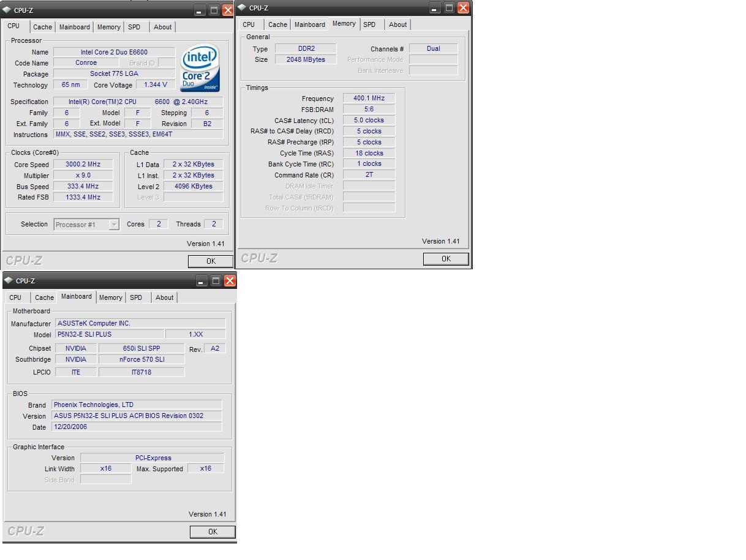
Task: Click the Chipset value 650i SLI SPP
Action: coord(141,348)
